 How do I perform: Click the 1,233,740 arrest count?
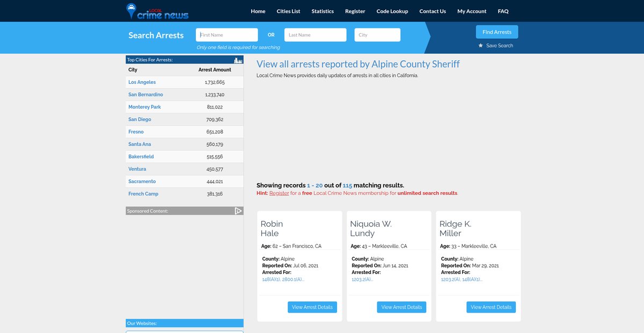(215, 95)
